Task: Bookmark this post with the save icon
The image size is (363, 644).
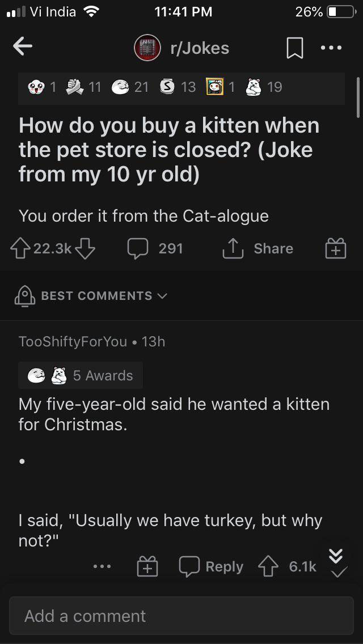Action: [x=294, y=49]
